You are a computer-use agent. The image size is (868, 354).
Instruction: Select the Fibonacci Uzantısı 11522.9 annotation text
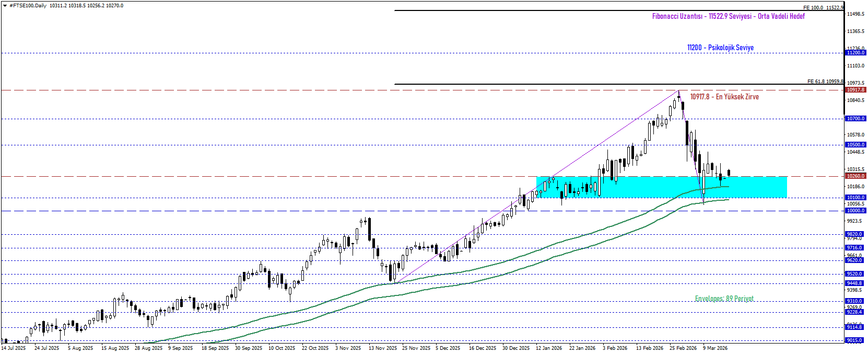tap(728, 16)
